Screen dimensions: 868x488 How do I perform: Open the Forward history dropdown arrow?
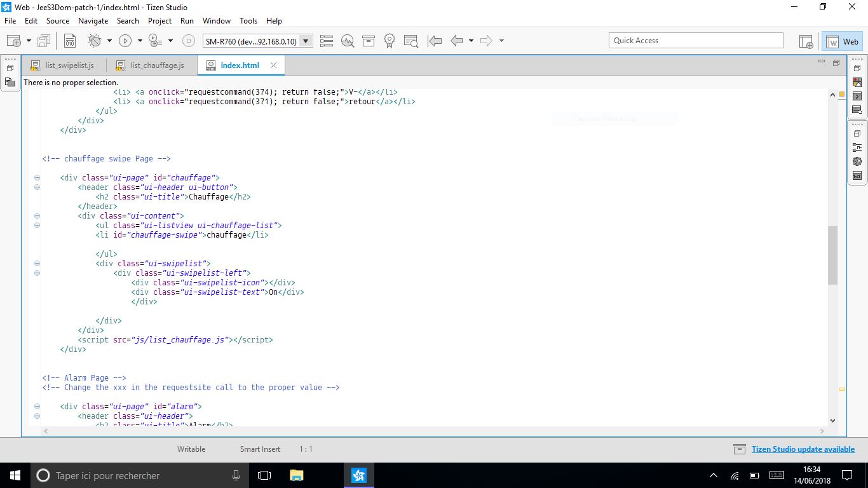[501, 41]
